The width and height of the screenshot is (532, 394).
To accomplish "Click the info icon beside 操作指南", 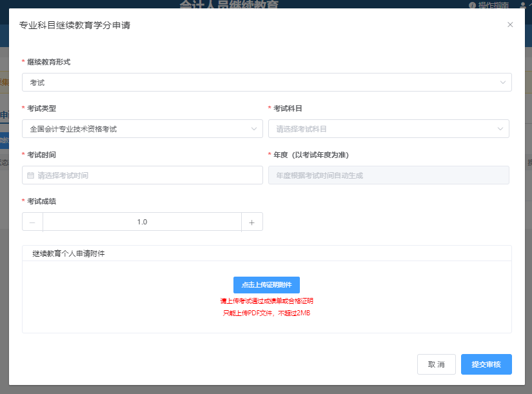I will pos(472,5).
